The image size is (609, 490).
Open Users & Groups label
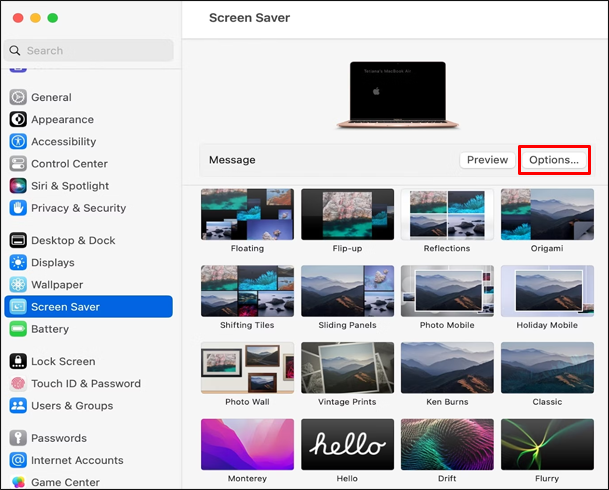[72, 405]
